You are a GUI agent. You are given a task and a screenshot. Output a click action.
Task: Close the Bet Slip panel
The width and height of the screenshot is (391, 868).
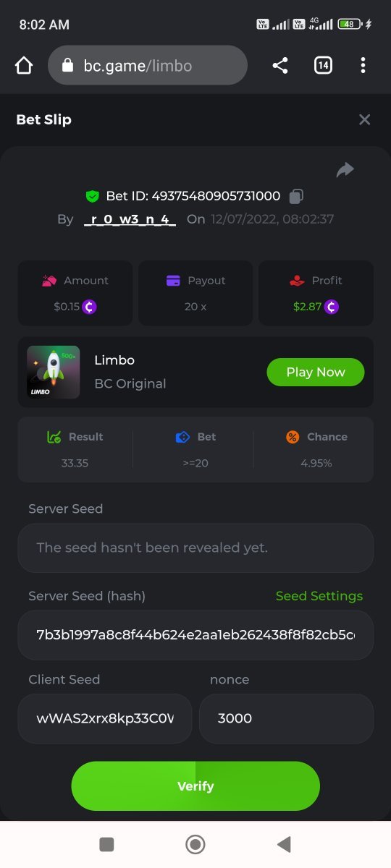[x=365, y=119]
